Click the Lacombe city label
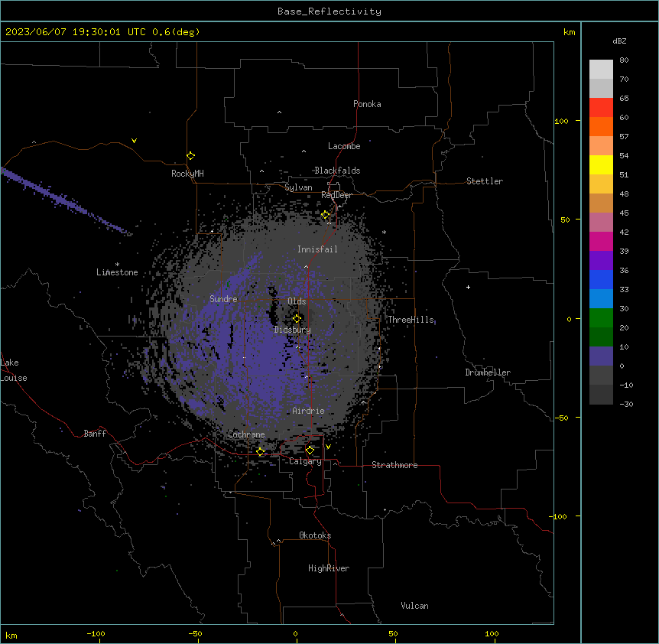This screenshot has height=644, width=659. (x=344, y=146)
